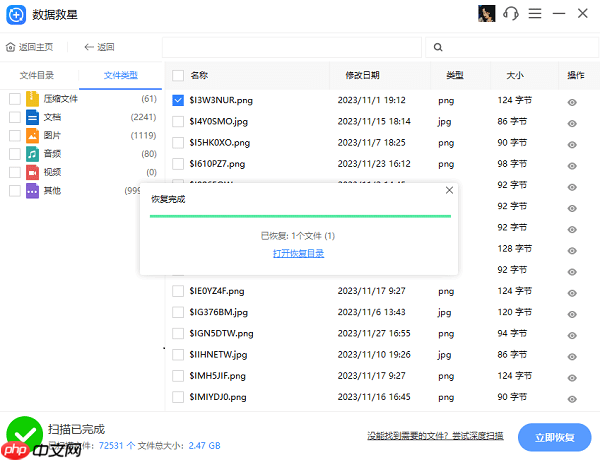Viewport: 600px width, 460px height.
Task: Check the $I4Y0SMO.jpg checkbox
Action: [x=178, y=122]
